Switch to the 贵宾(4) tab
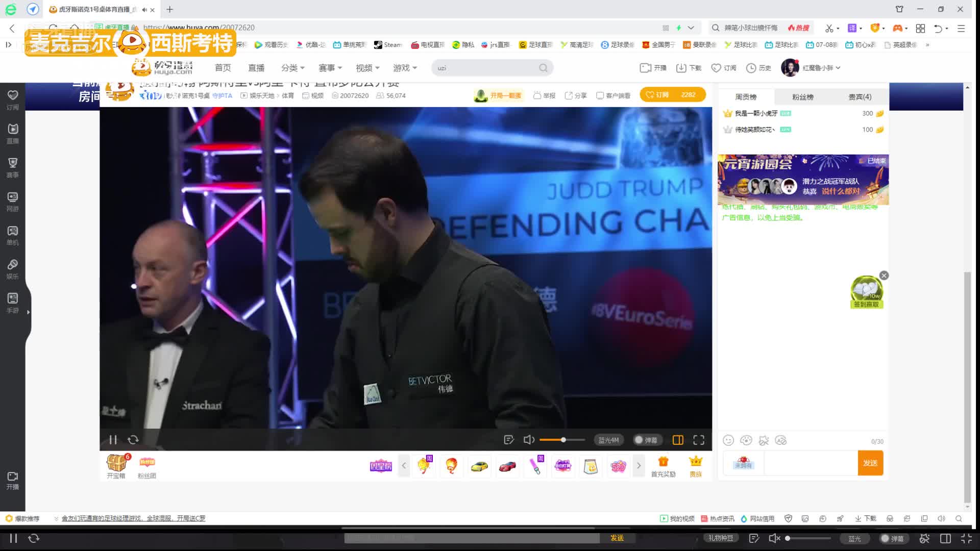The width and height of the screenshot is (980, 551). click(x=860, y=96)
